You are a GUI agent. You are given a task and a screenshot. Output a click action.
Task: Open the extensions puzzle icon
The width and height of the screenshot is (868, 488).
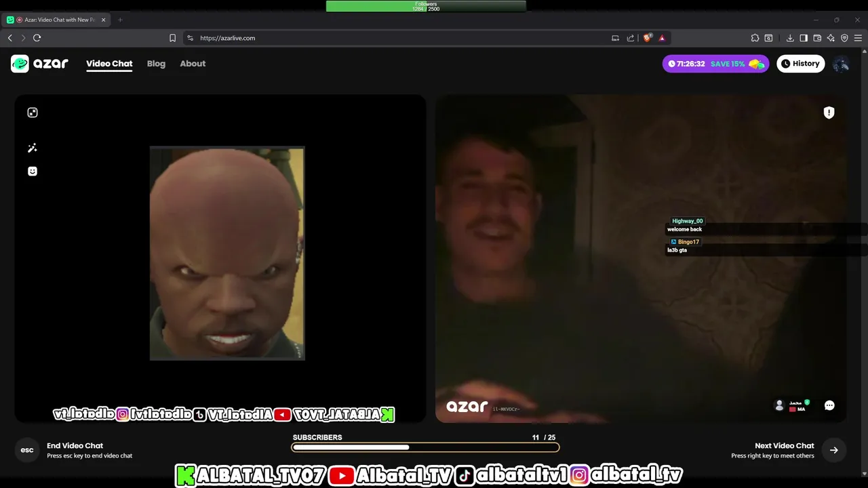tap(755, 38)
